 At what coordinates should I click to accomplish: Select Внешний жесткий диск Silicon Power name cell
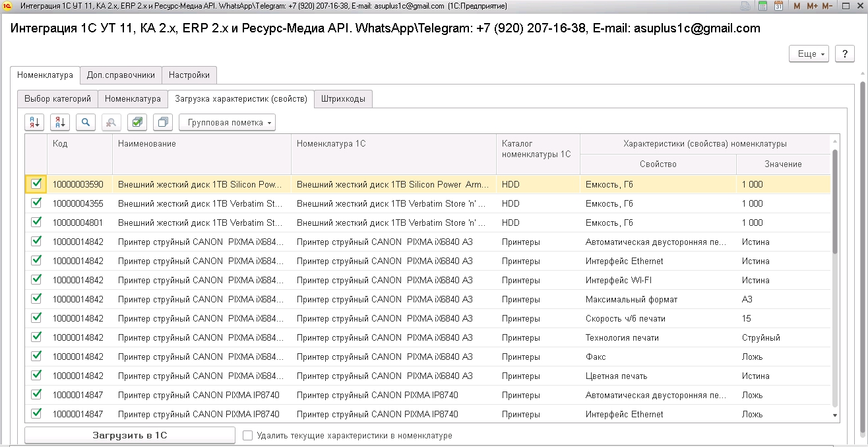pyautogui.click(x=202, y=184)
